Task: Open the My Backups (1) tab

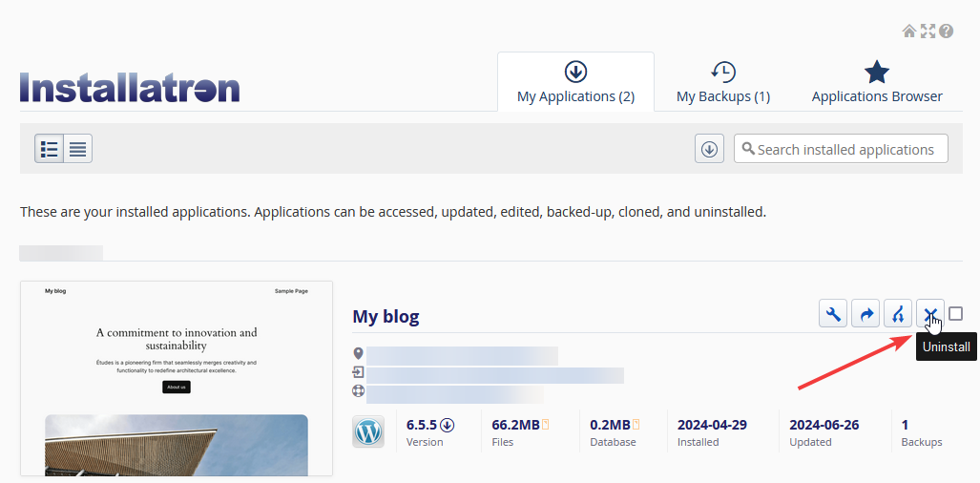Action: coord(723,82)
